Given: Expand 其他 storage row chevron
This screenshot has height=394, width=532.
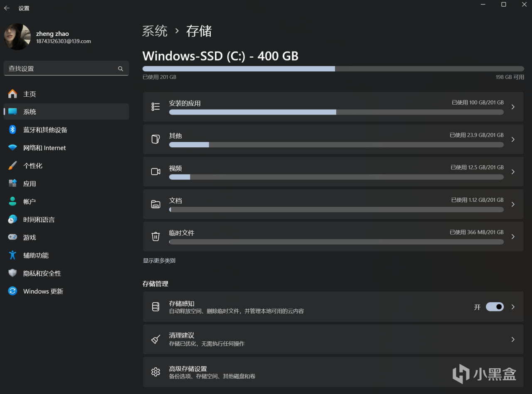Looking at the screenshot, I should 513,139.
